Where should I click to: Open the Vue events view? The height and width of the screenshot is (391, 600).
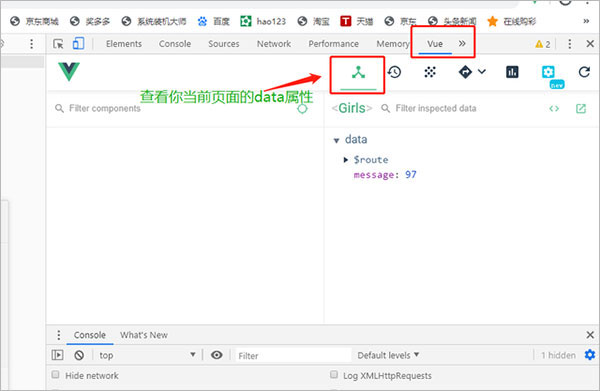[430, 72]
